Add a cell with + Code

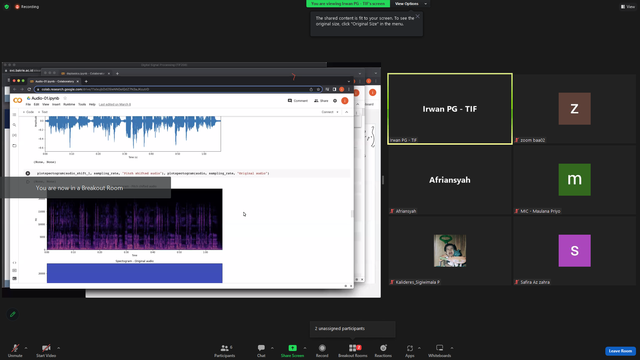(28, 112)
